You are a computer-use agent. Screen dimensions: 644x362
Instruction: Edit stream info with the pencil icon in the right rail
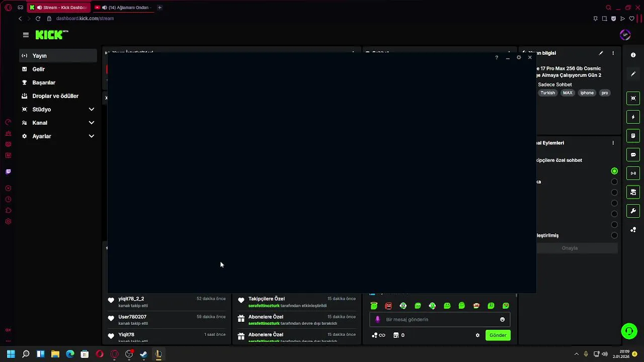click(x=633, y=74)
